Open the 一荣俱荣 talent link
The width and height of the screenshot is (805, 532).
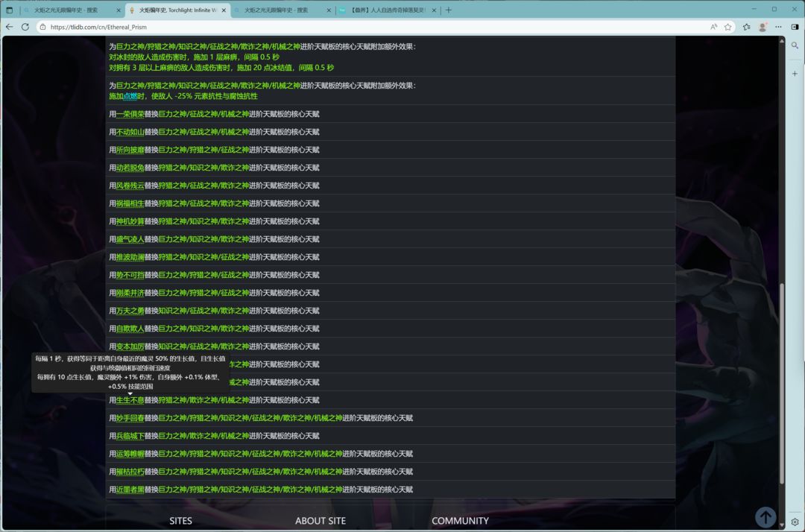(130, 114)
